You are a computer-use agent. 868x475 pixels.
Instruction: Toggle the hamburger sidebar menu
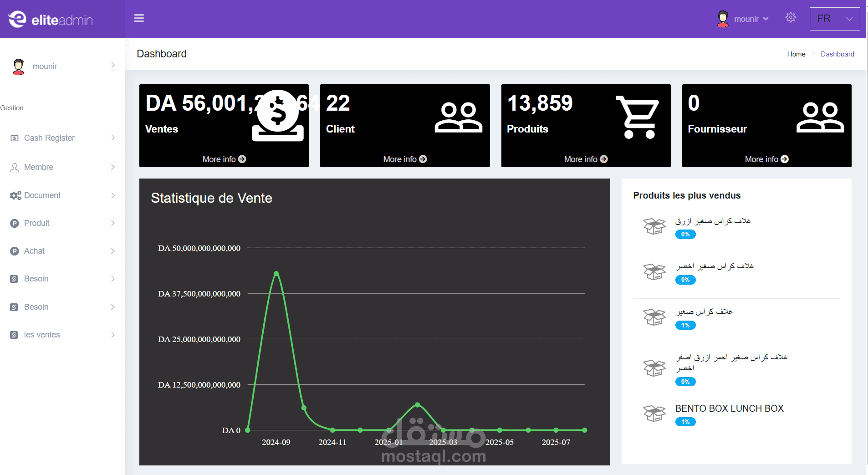[139, 18]
